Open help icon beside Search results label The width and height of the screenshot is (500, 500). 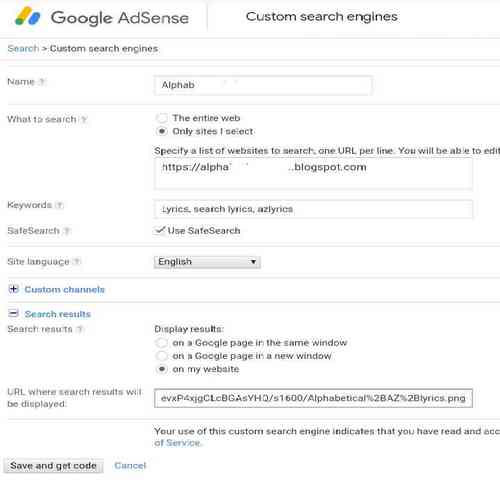(80, 329)
